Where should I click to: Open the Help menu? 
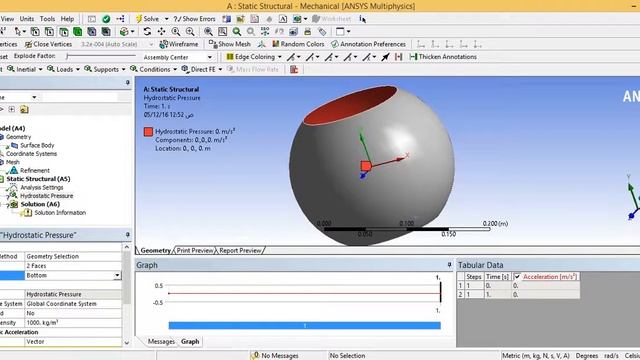(x=67, y=19)
